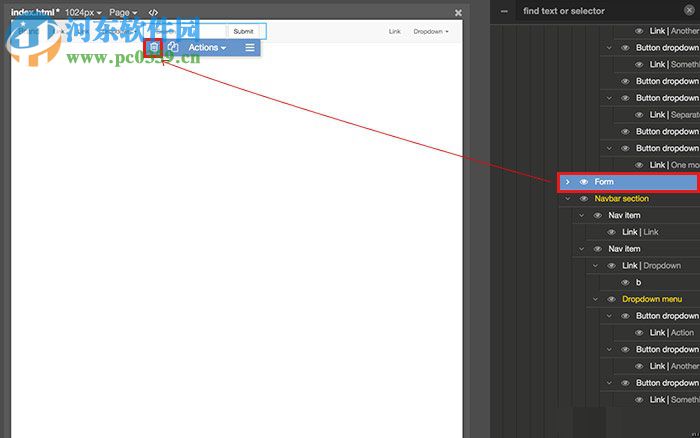Open the Page dropdown menu

click(123, 13)
